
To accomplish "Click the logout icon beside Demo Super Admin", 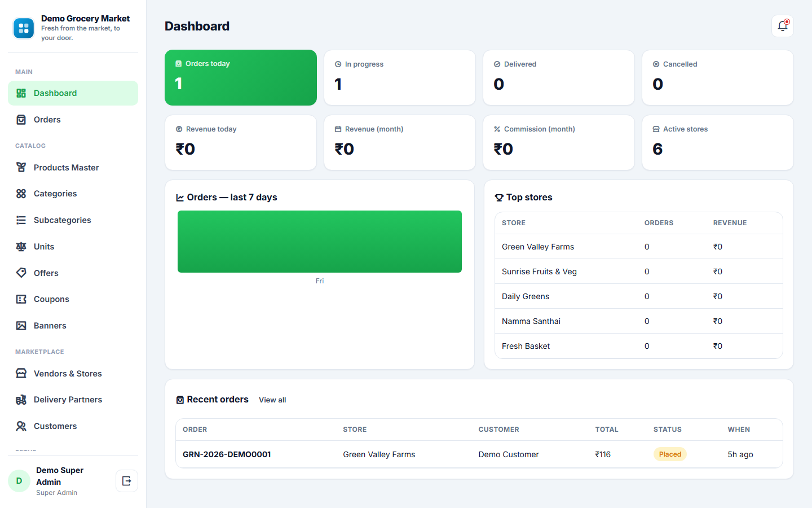I will 127,481.
